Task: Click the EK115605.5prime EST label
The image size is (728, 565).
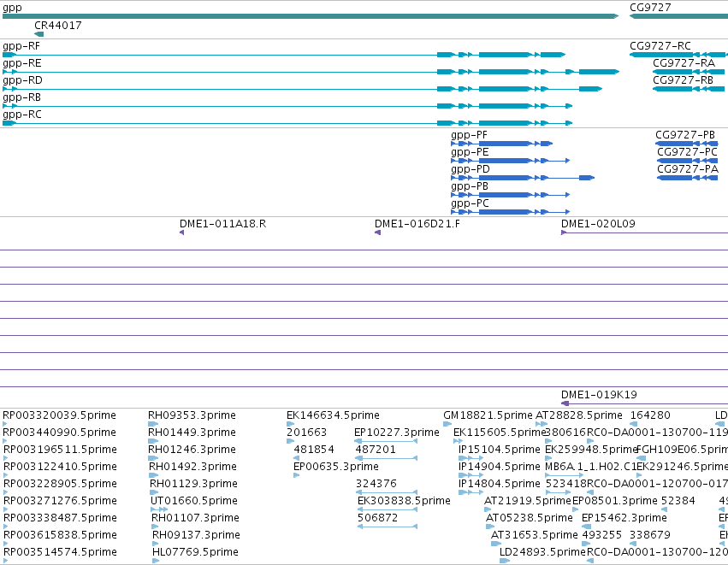Action: pyautogui.click(x=499, y=433)
